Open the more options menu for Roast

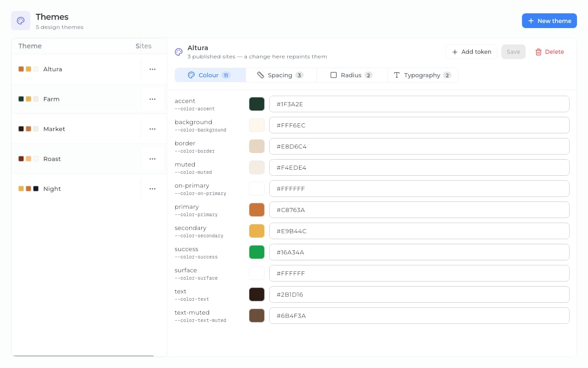153,159
